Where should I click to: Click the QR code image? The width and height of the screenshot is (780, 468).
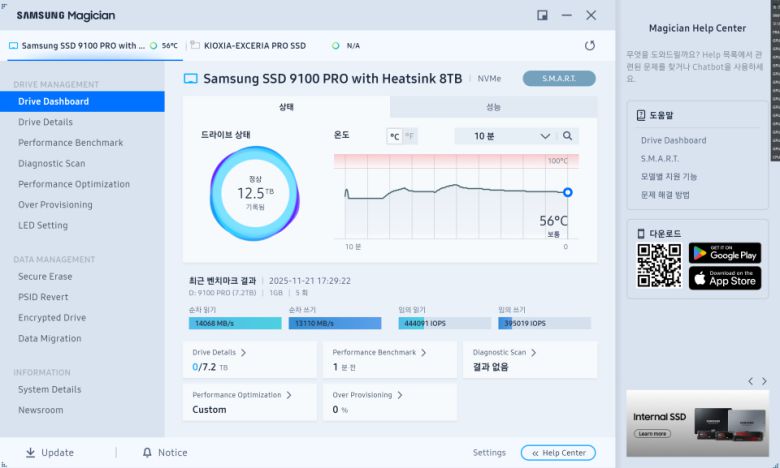click(659, 266)
